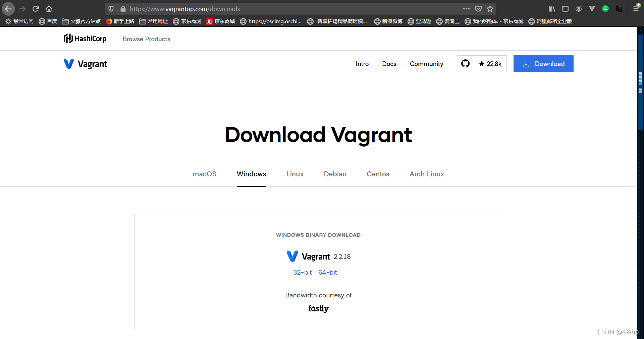Switch to the macOS tab
This screenshot has height=339, width=644.
click(205, 174)
